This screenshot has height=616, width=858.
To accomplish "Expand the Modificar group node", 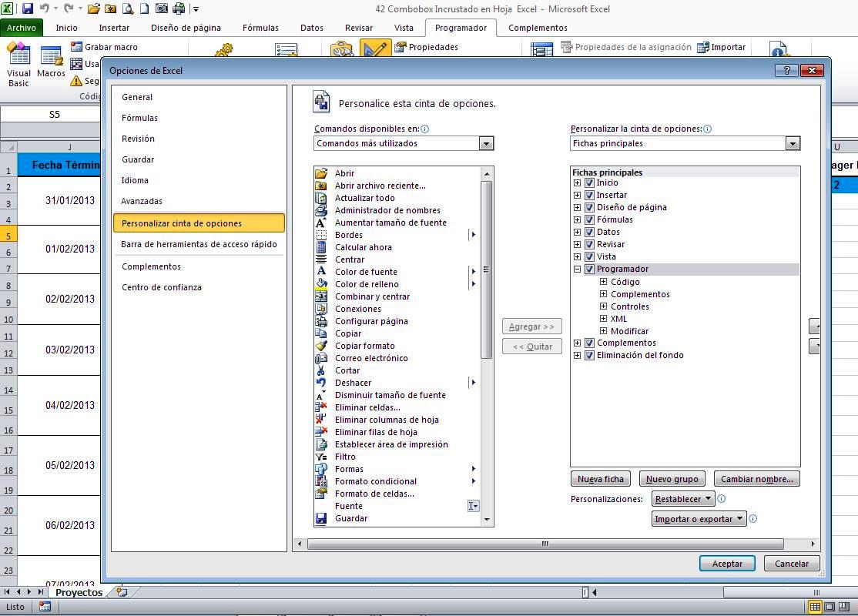I will coord(603,331).
